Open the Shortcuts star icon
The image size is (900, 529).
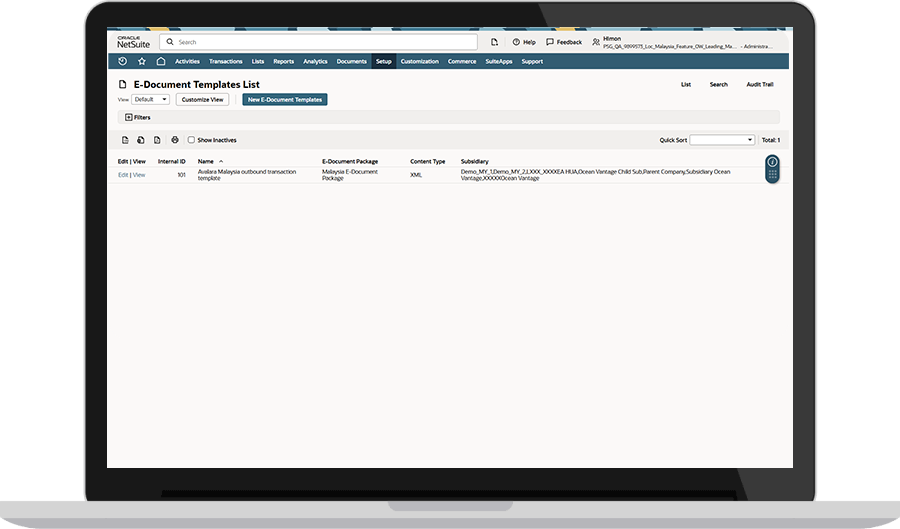pos(142,61)
